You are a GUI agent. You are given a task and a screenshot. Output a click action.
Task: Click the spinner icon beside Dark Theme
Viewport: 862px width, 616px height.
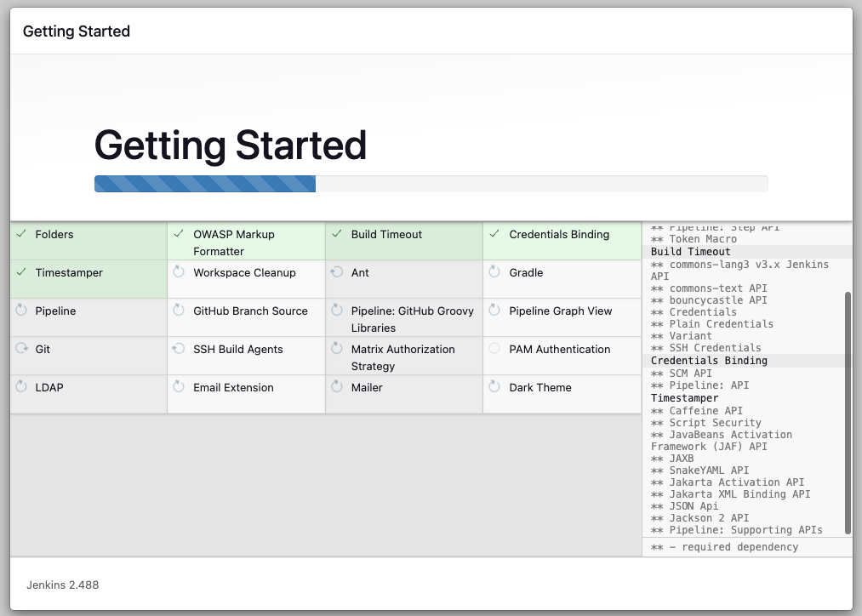(x=494, y=386)
